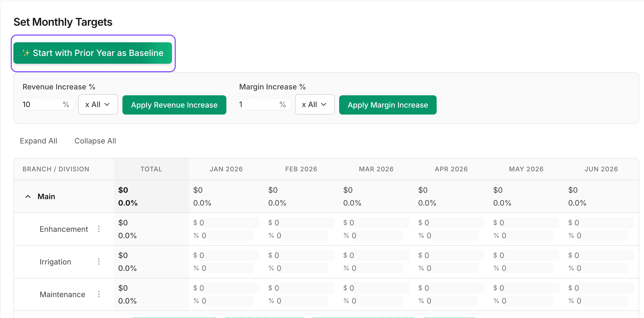
Task: Open Irrigation row three-dot menu
Action: click(x=99, y=262)
